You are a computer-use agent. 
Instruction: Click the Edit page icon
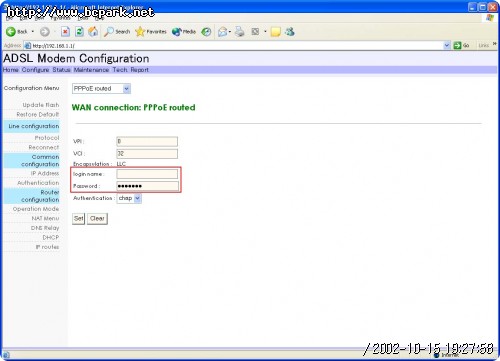[x=255, y=32]
